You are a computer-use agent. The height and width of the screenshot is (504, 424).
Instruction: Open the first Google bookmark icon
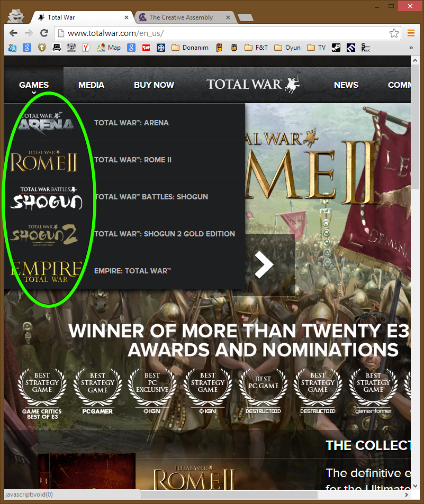tap(27, 48)
